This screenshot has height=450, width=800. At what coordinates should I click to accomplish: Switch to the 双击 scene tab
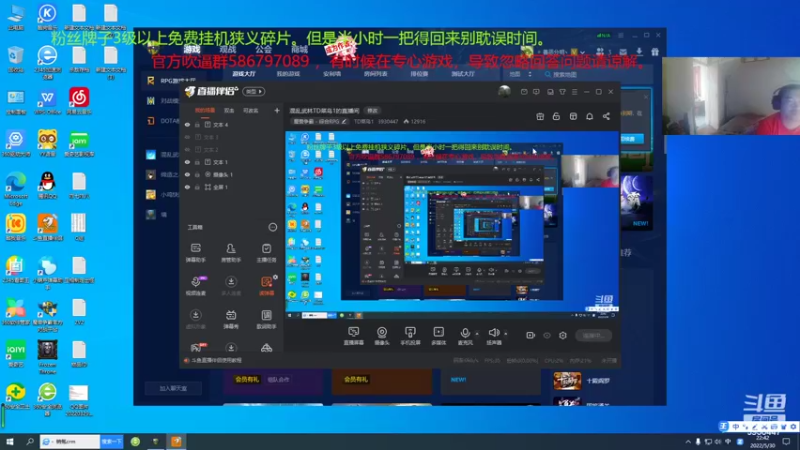[229, 110]
